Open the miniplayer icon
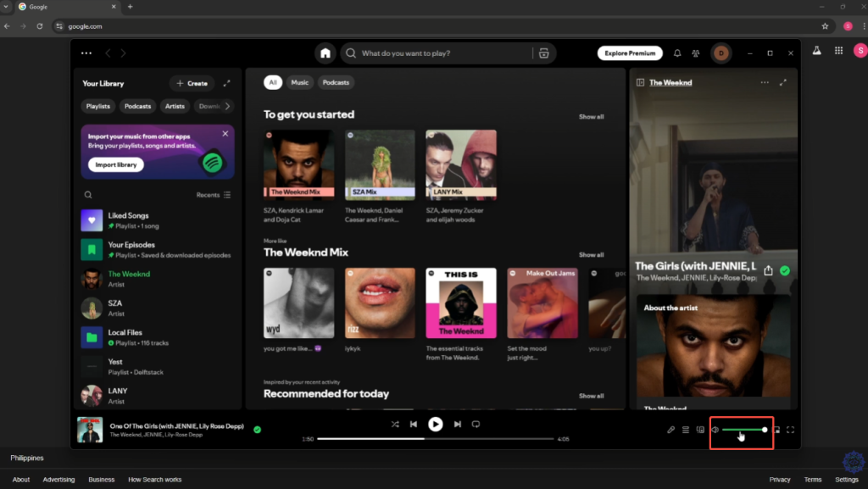 (x=776, y=430)
